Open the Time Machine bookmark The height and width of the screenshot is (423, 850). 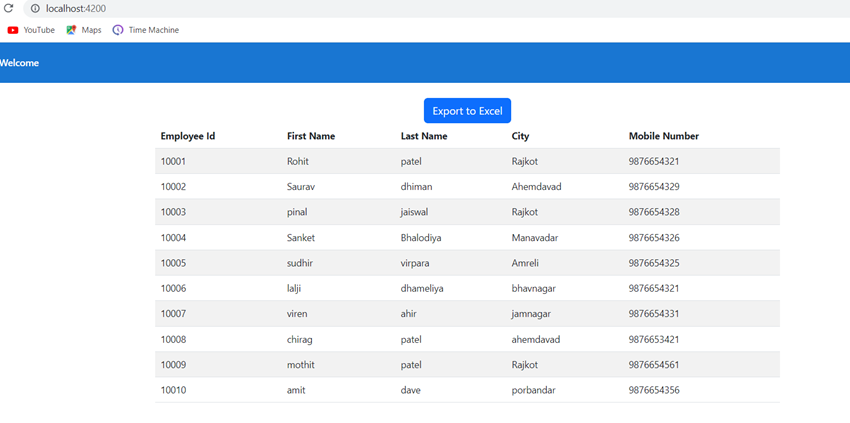[145, 30]
